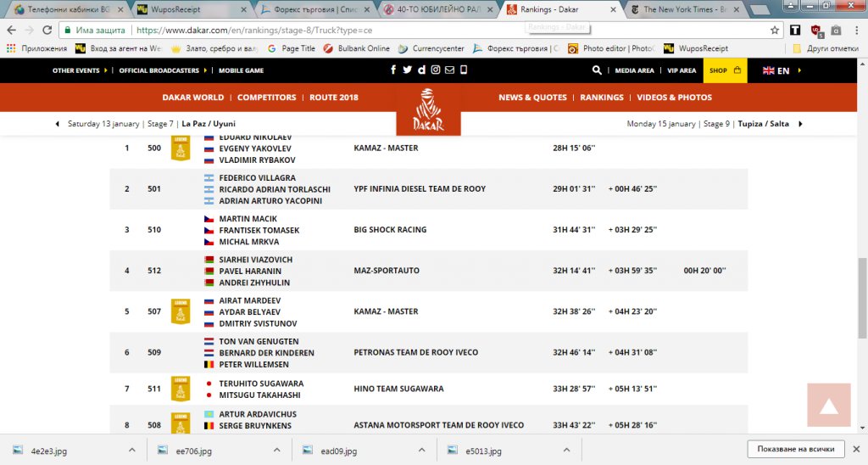868x465 pixels.
Task: Click Legend badge for truck 511
Action: (181, 389)
